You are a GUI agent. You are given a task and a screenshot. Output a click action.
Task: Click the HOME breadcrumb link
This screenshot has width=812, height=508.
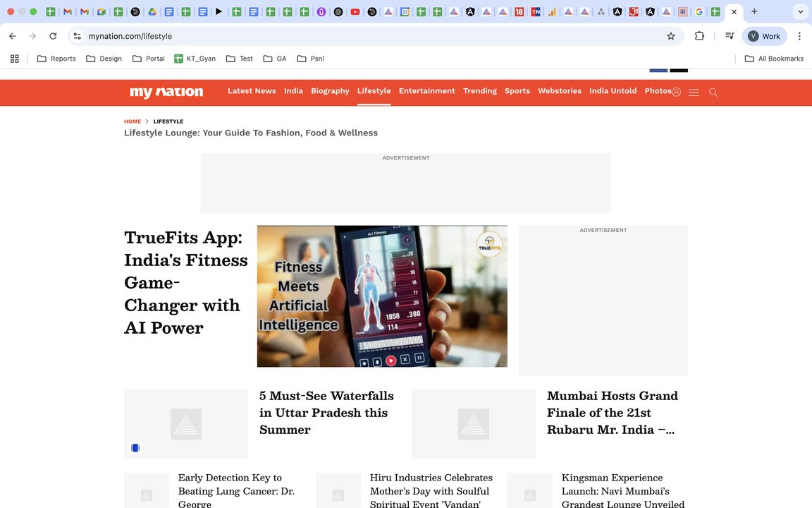click(x=132, y=121)
